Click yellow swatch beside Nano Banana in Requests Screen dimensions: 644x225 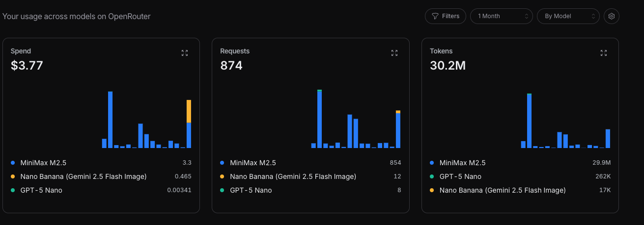click(x=222, y=176)
